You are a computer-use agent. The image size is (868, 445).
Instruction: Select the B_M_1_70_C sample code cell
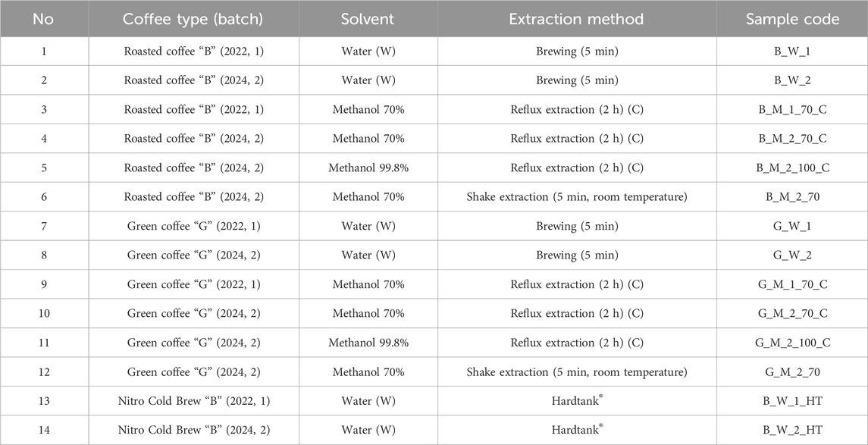792,110
